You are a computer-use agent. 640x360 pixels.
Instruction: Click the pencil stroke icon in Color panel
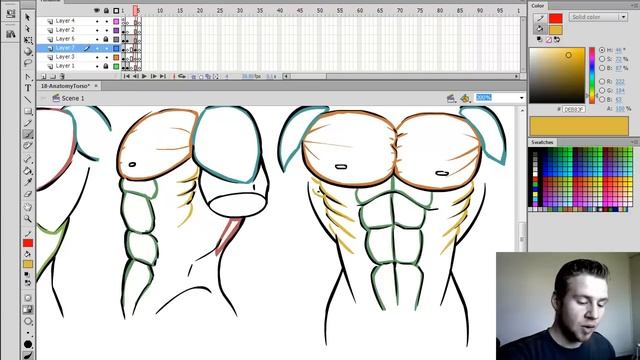click(540, 18)
